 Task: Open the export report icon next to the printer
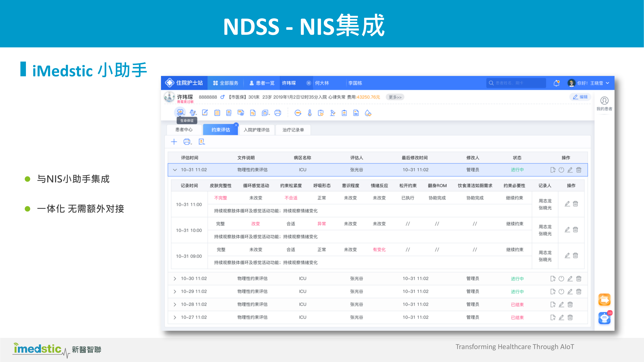[201, 142]
